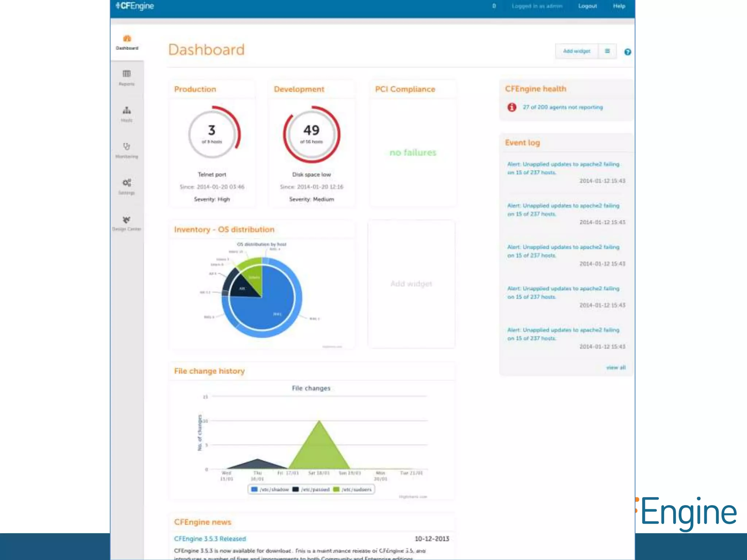This screenshot has height=560, width=747.
Task: Toggle /etc/passwd legend series
Action: coord(311,489)
